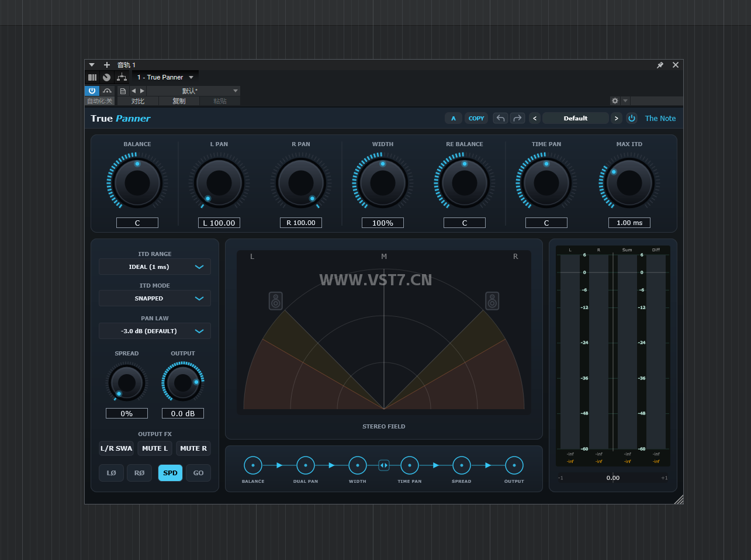Open the routing view icon

tap(122, 77)
